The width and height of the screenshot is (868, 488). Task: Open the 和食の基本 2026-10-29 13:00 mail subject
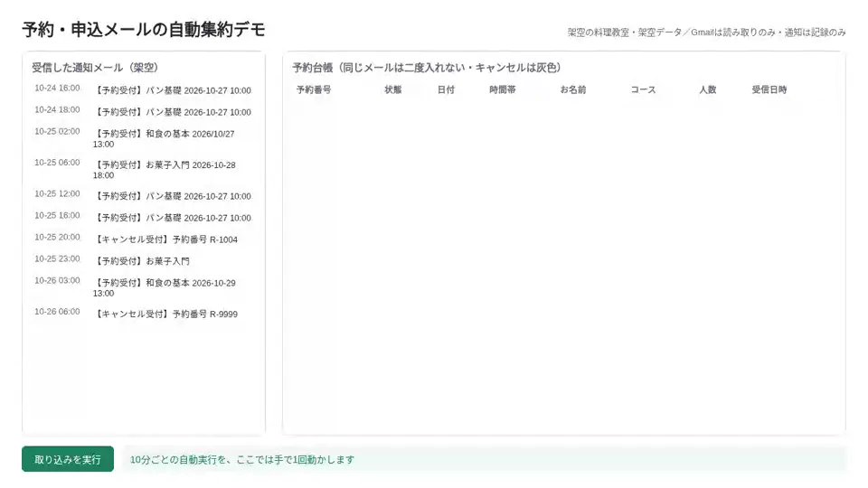click(165, 287)
